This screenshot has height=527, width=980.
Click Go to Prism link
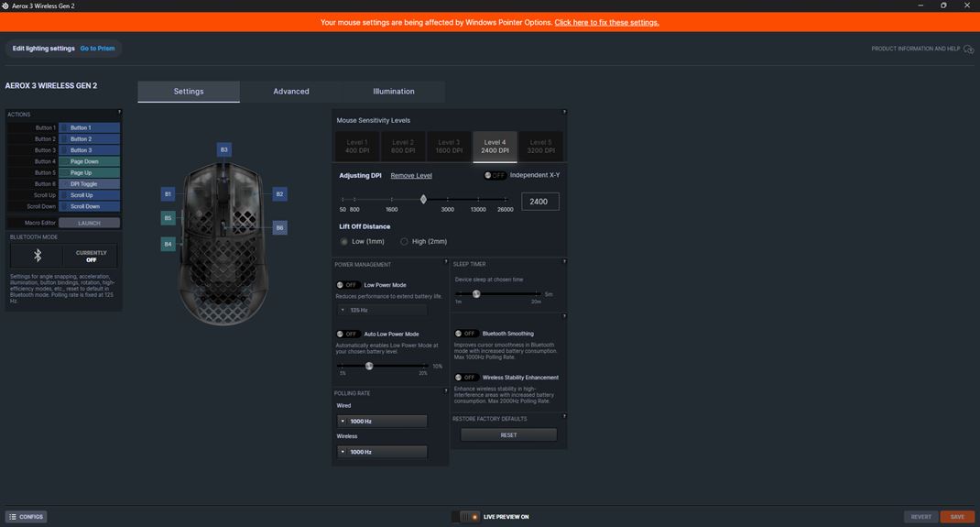pyautogui.click(x=97, y=49)
